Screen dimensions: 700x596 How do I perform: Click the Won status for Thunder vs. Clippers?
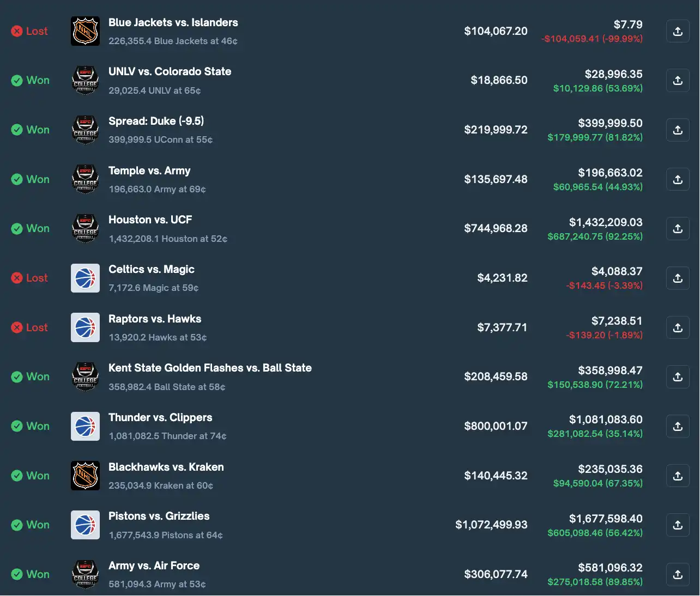pyautogui.click(x=30, y=426)
